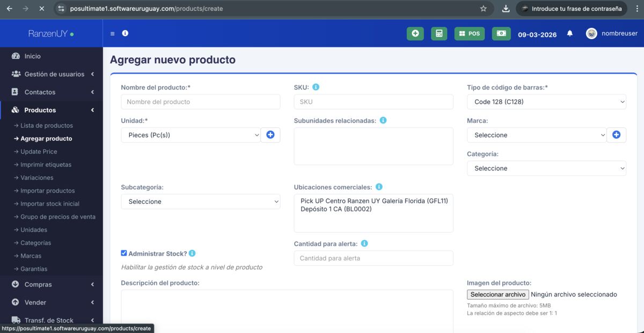Viewport: 644px width, 333px height.
Task: Click the Nombre del producto text field
Action: pos(200,102)
